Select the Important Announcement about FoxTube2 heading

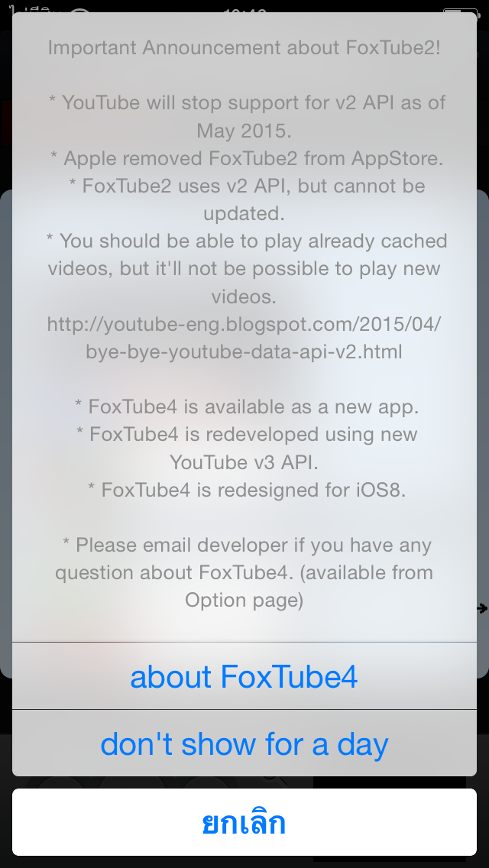pyautogui.click(x=244, y=47)
